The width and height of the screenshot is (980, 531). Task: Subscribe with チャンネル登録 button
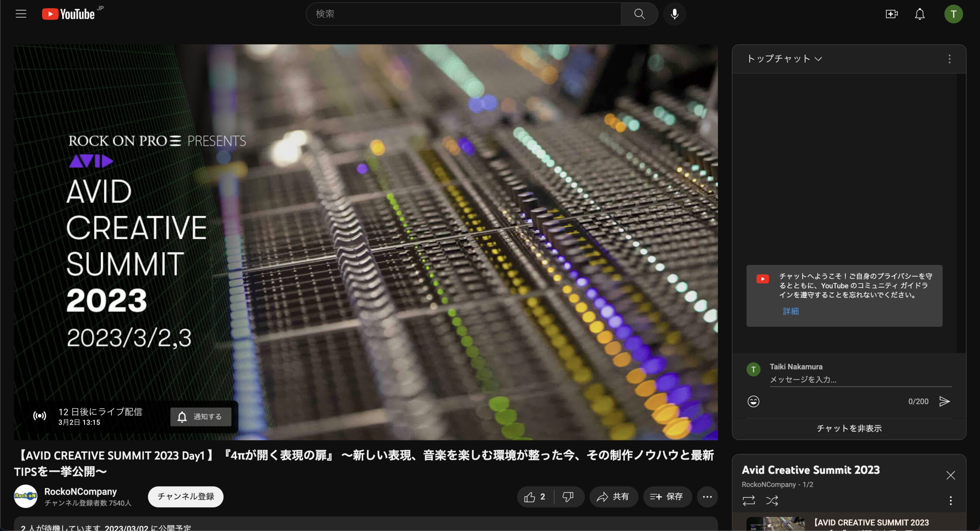click(x=186, y=497)
